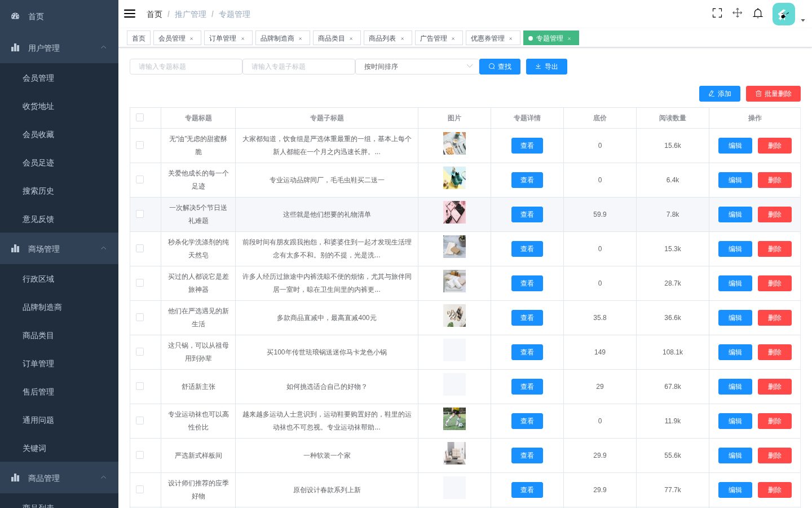Open thumbnail image for 严选新式样板间
The height and width of the screenshot is (508, 812).
click(x=454, y=453)
